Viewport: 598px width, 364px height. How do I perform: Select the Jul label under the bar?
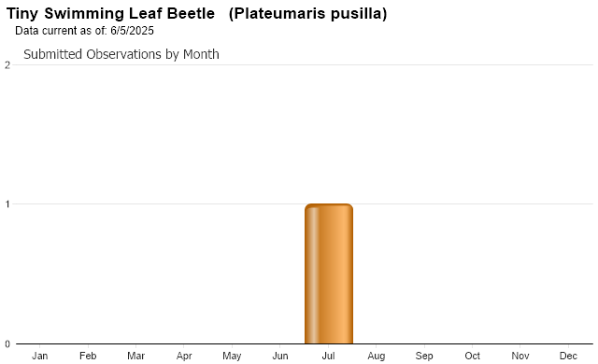328,356
